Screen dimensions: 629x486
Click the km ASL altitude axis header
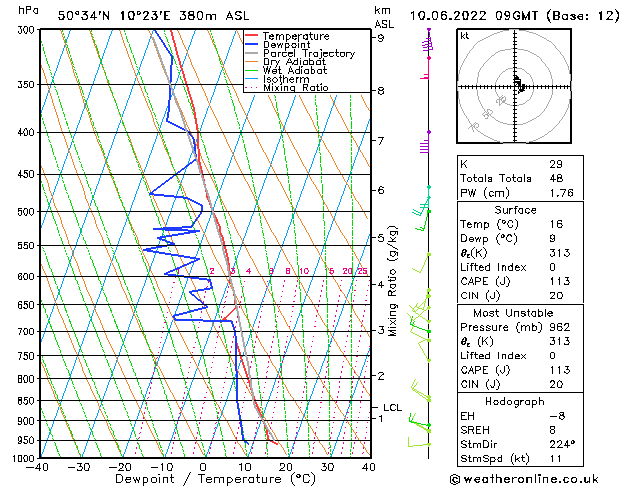click(x=384, y=17)
